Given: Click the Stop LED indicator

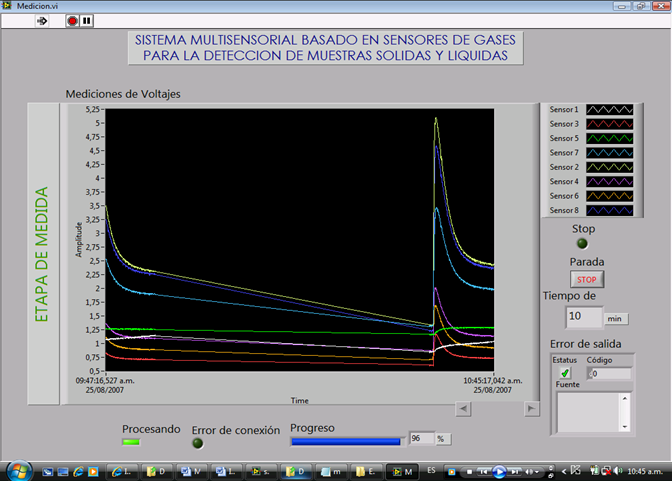Looking at the screenshot, I should click(583, 243).
